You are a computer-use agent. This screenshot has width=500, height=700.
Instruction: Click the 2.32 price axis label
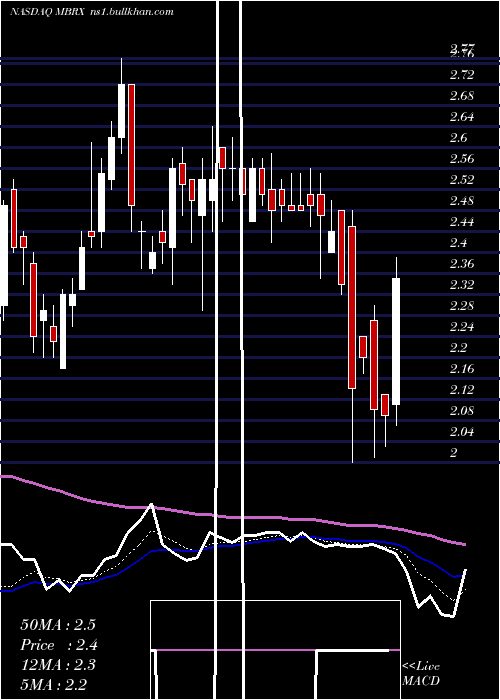462,284
